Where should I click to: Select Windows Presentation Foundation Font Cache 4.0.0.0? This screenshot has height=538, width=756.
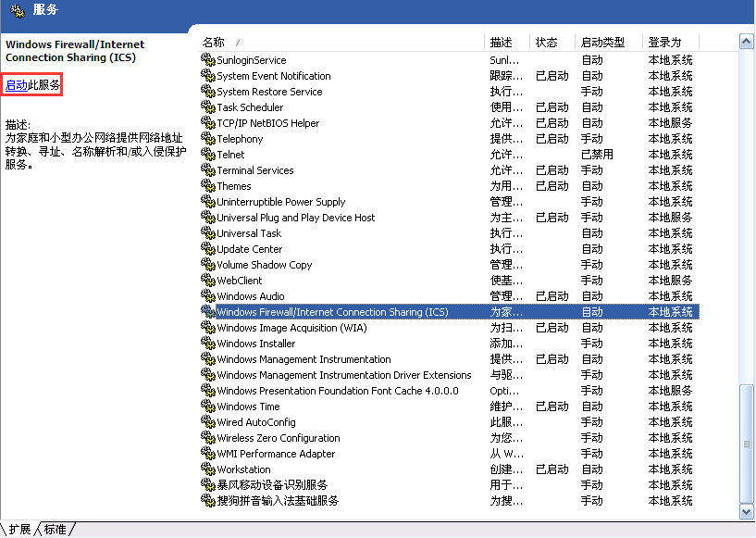[338, 391]
